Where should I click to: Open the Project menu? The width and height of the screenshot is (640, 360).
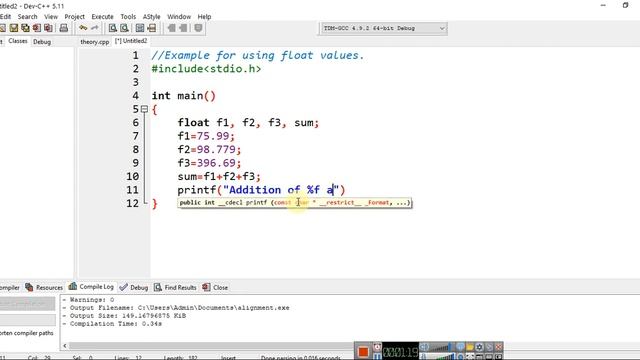75,17
